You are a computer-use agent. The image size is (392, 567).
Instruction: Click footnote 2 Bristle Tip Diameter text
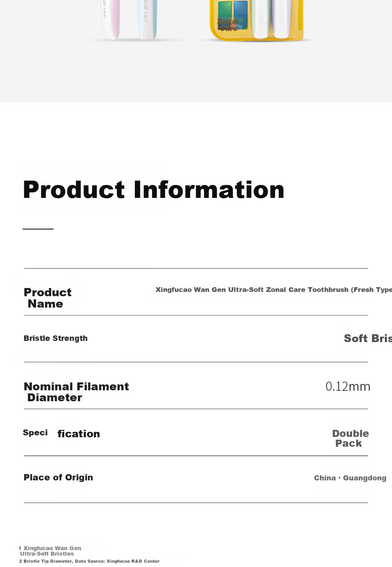point(89,561)
